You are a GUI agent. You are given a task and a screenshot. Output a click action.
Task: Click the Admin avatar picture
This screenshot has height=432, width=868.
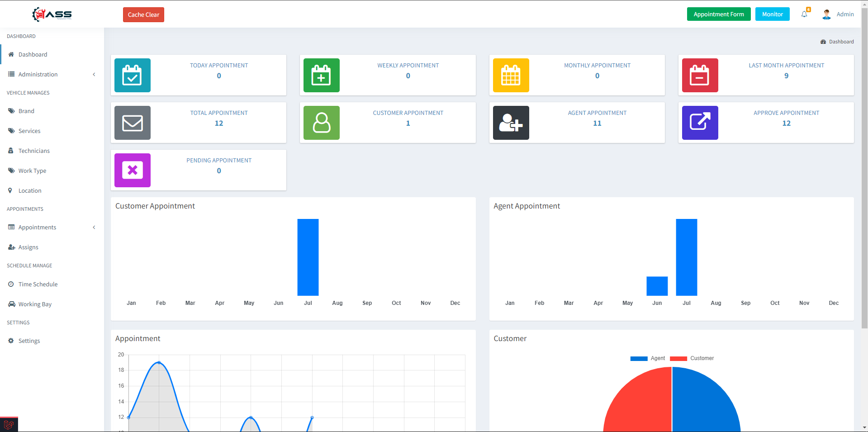click(827, 14)
